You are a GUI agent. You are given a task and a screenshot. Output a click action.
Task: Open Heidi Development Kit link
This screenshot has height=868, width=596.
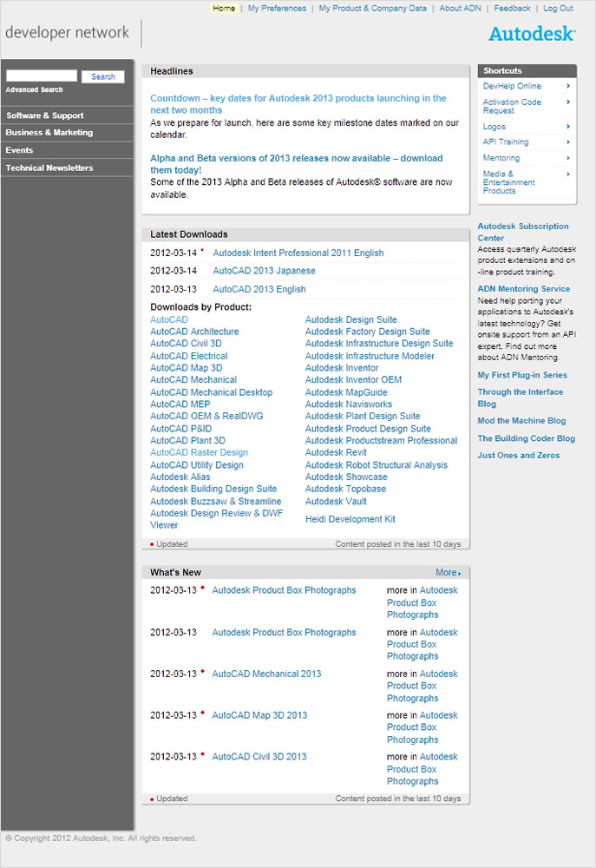350,519
